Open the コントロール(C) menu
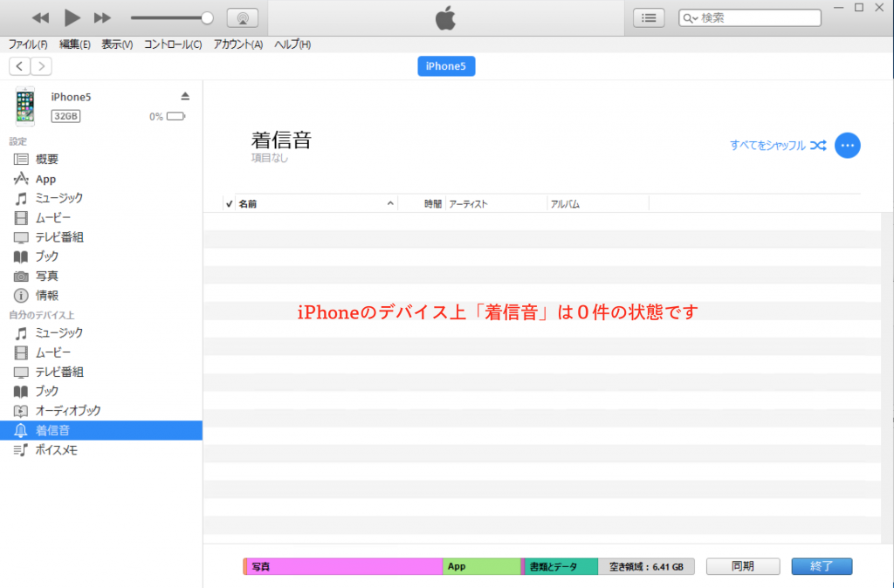Image resolution: width=894 pixels, height=588 pixels. 173,44
